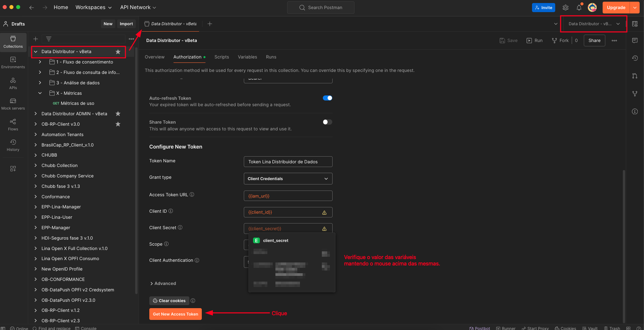This screenshot has width=644, height=330.
Task: Open the Grant type dropdown
Action: point(288,179)
